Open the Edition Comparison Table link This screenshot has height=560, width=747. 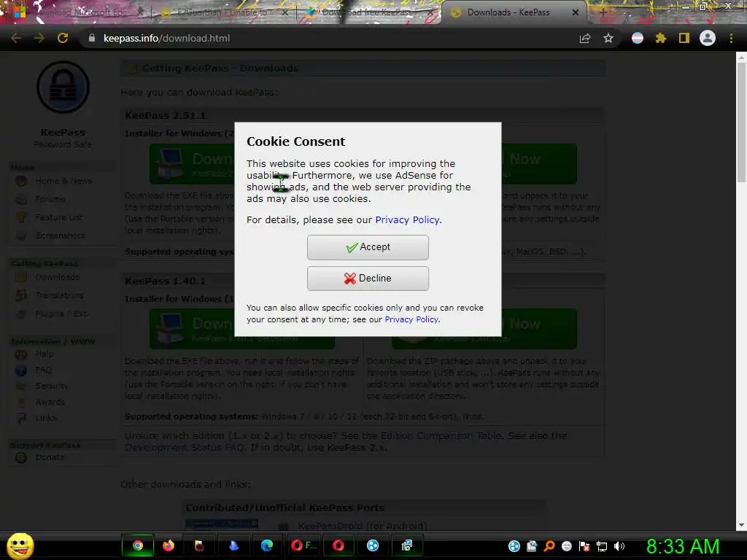point(441,436)
